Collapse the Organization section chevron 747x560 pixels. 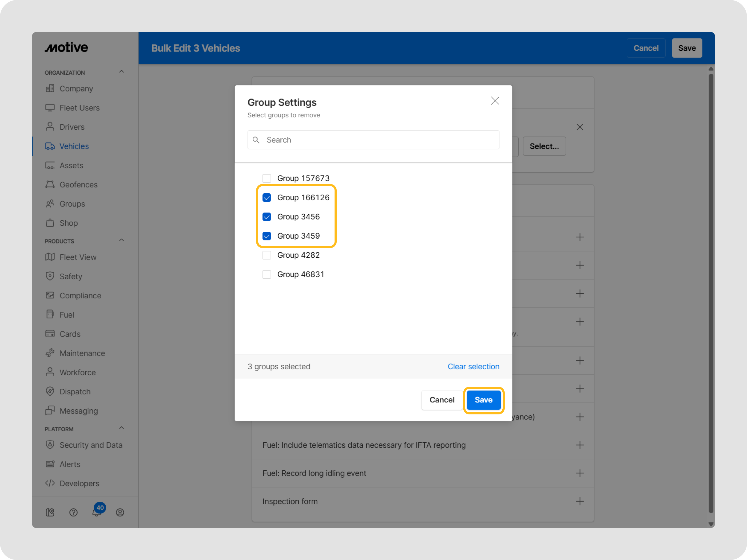click(122, 71)
